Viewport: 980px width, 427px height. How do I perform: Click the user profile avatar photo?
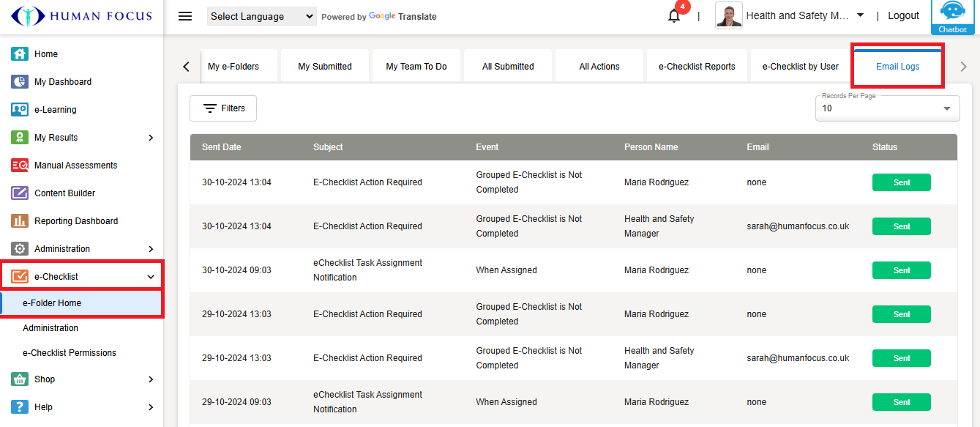(729, 16)
